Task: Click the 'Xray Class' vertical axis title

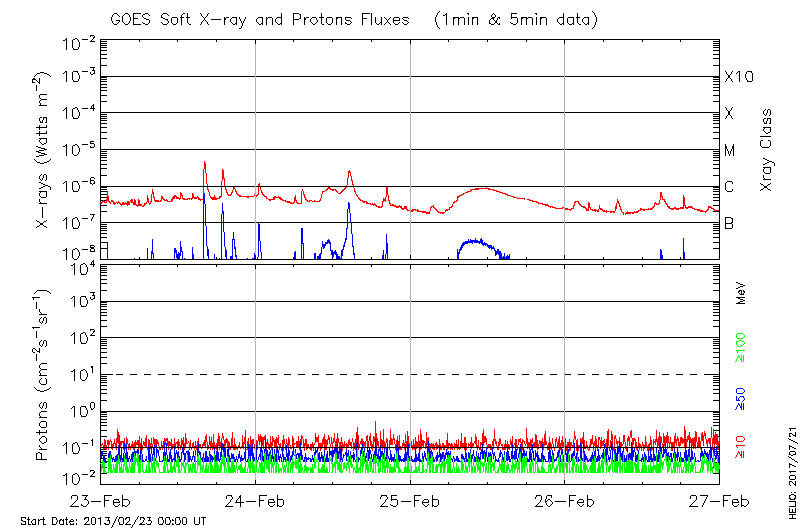Action: [767, 150]
